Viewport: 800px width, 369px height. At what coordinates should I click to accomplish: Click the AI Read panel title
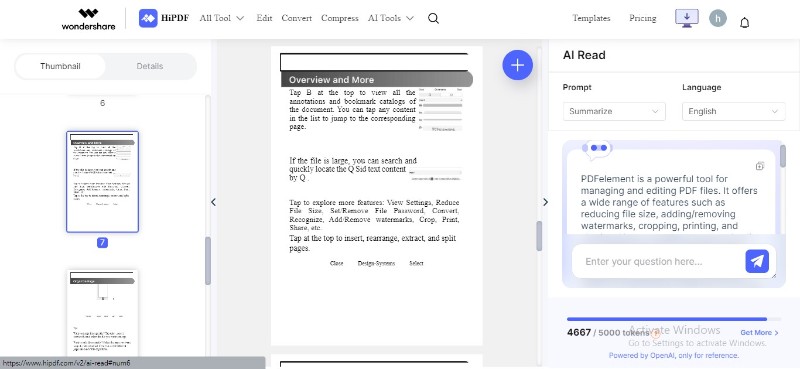pyautogui.click(x=584, y=55)
